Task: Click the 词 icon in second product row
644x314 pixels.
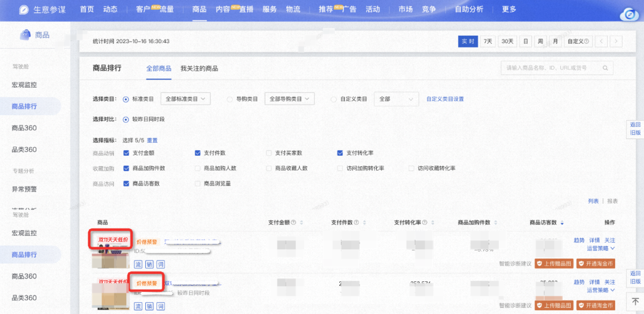Action: click(x=161, y=306)
